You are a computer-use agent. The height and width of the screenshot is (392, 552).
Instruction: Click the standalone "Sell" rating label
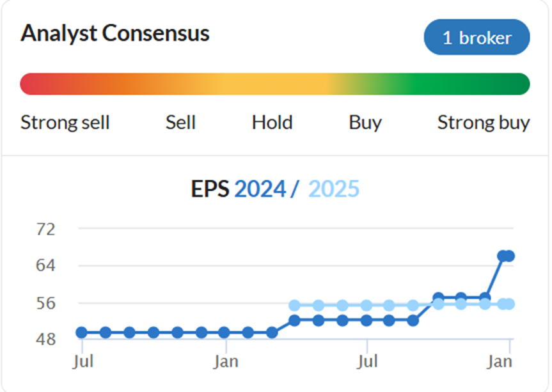(x=180, y=122)
